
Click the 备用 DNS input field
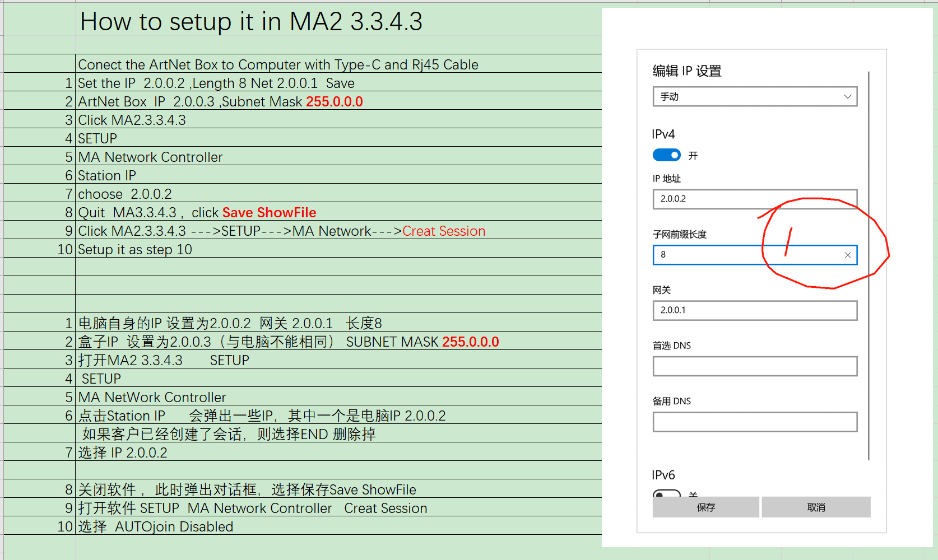click(x=755, y=422)
